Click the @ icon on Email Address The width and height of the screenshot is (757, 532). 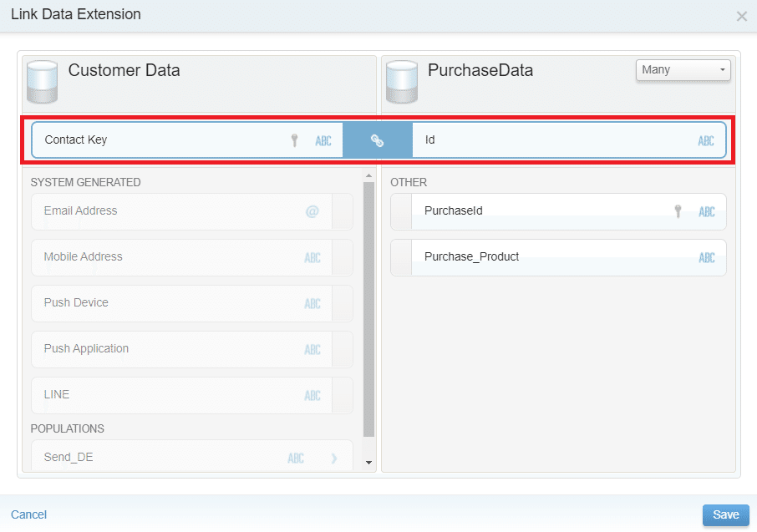point(312,211)
